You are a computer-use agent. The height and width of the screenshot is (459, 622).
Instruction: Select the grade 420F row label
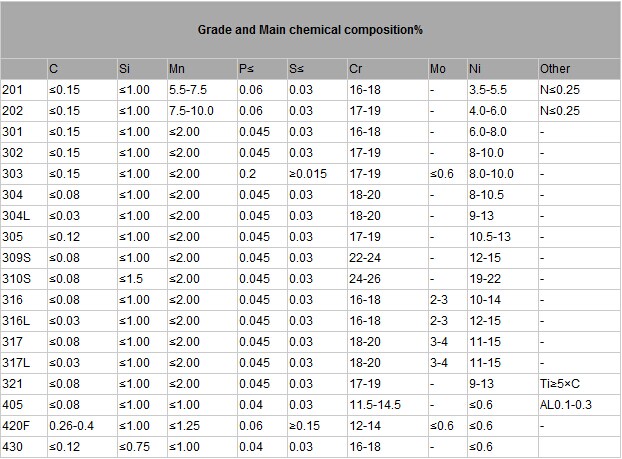(x=17, y=426)
